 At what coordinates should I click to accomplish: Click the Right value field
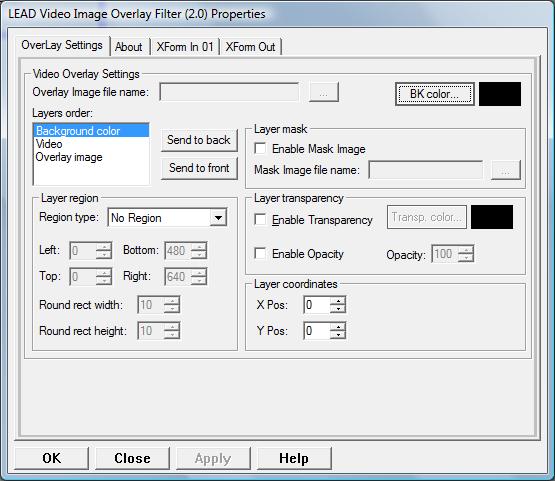[x=178, y=277]
